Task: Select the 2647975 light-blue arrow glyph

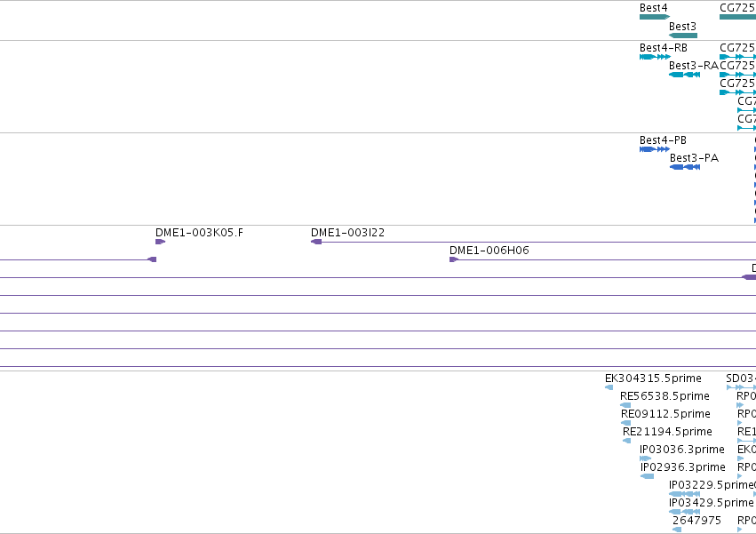Action: coord(677,530)
